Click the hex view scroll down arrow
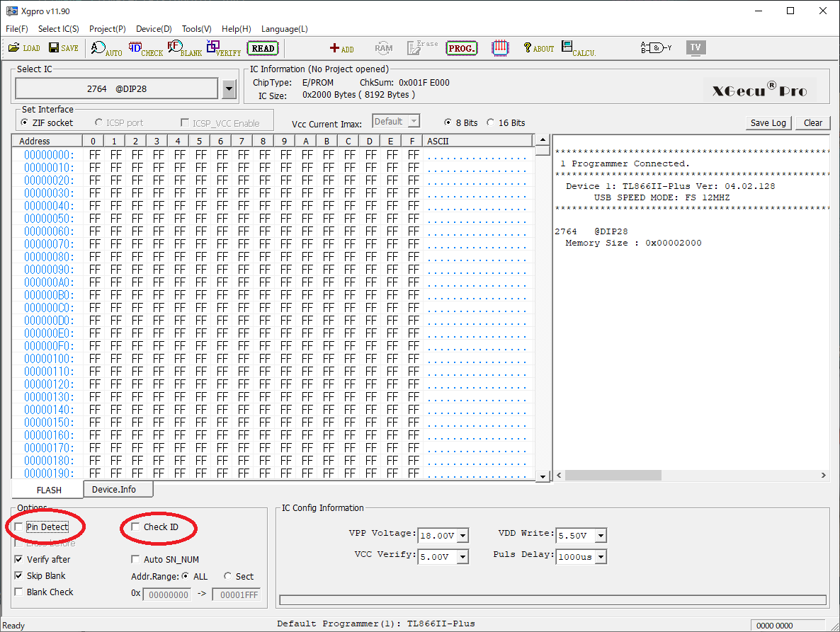 coord(543,476)
